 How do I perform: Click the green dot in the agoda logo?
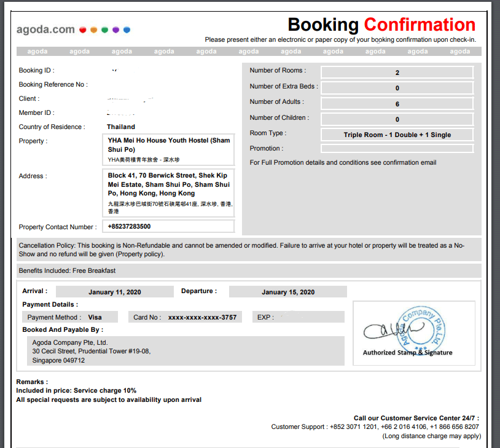(x=104, y=29)
